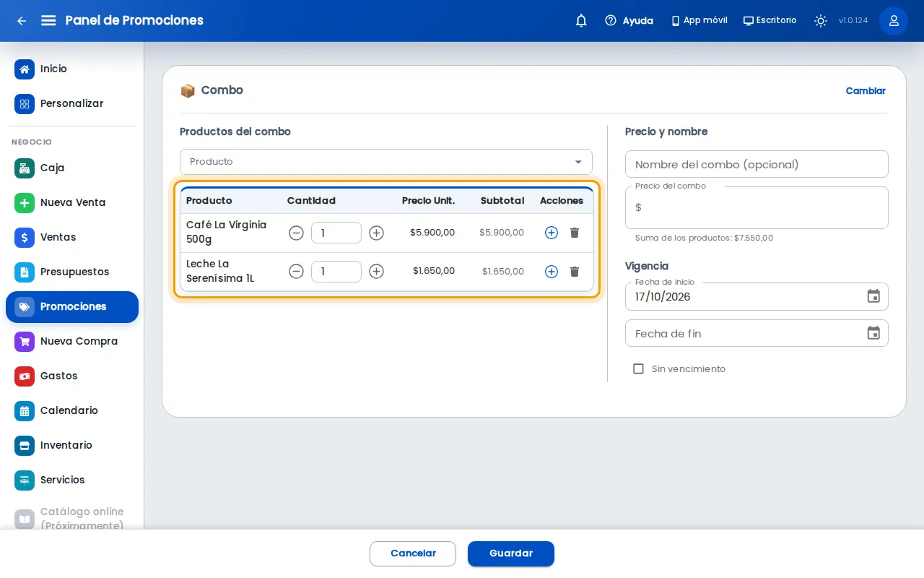Focus the Precio del combo field
The image size is (924, 578).
coord(757,208)
